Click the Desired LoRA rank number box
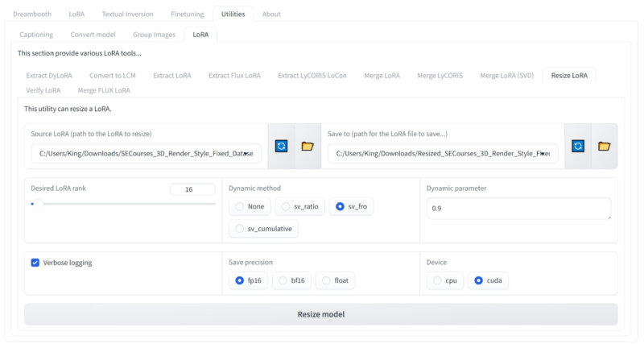The width and height of the screenshot is (644, 344). [192, 189]
